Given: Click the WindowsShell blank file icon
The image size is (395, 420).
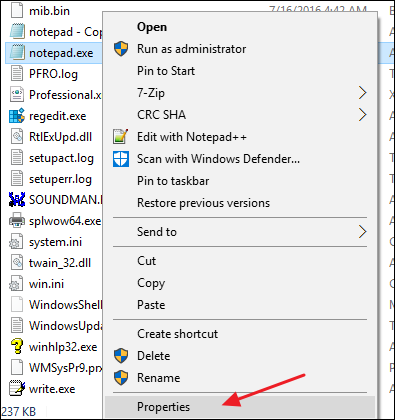Looking at the screenshot, I should coord(17,304).
